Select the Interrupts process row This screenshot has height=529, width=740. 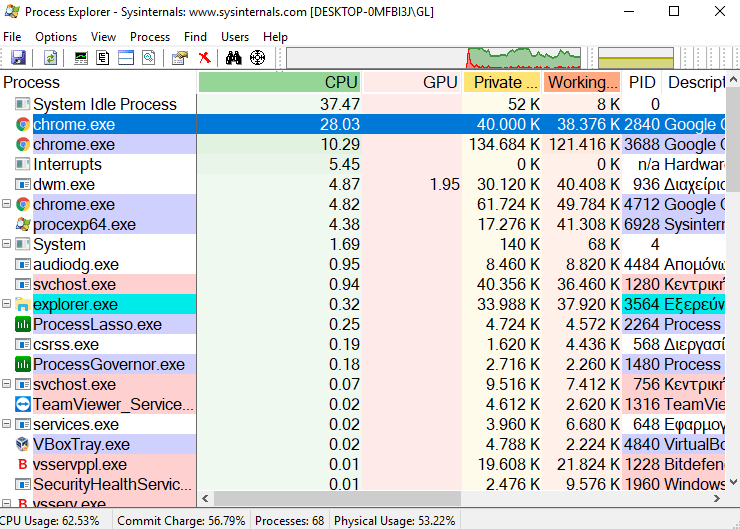pos(362,164)
